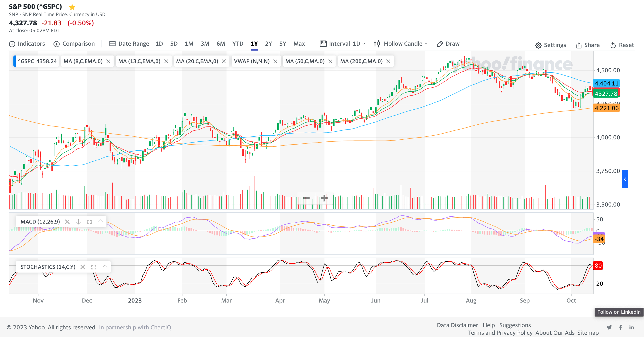The width and height of the screenshot is (644, 337).
Task: Click the gold star watchlist icon
Action: [72, 7]
